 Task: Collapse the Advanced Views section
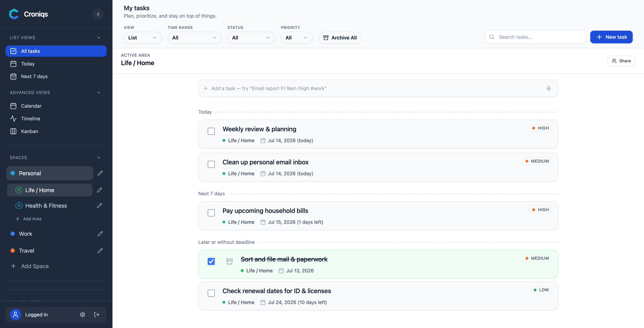click(99, 92)
